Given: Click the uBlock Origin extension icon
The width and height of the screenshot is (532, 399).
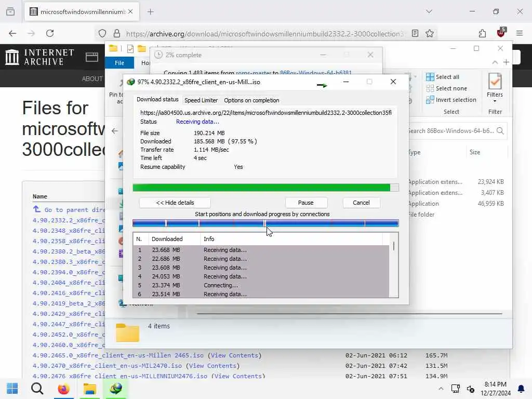Looking at the screenshot, I should [x=501, y=33].
